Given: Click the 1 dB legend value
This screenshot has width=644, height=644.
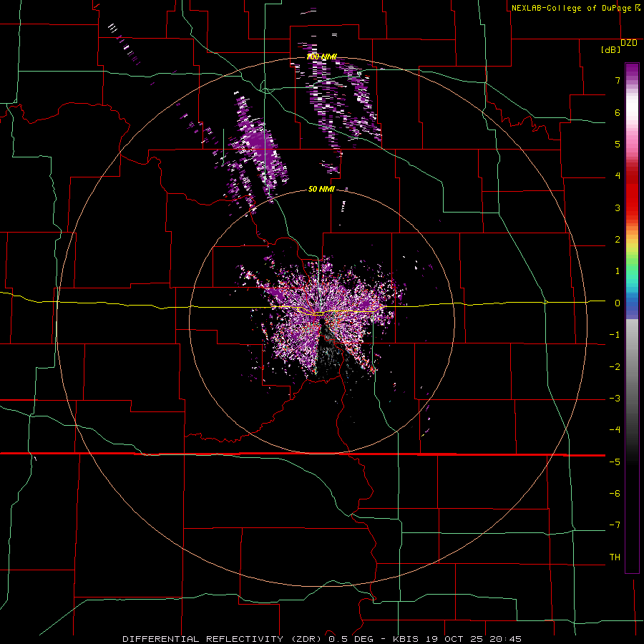Looking at the screenshot, I should [x=618, y=271].
